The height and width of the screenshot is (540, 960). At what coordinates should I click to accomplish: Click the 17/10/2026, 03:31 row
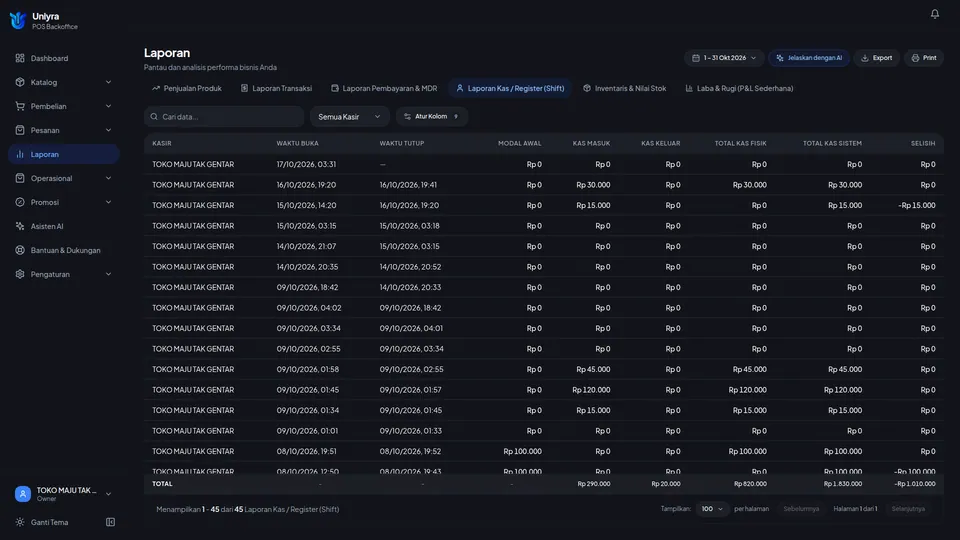[x=544, y=164]
